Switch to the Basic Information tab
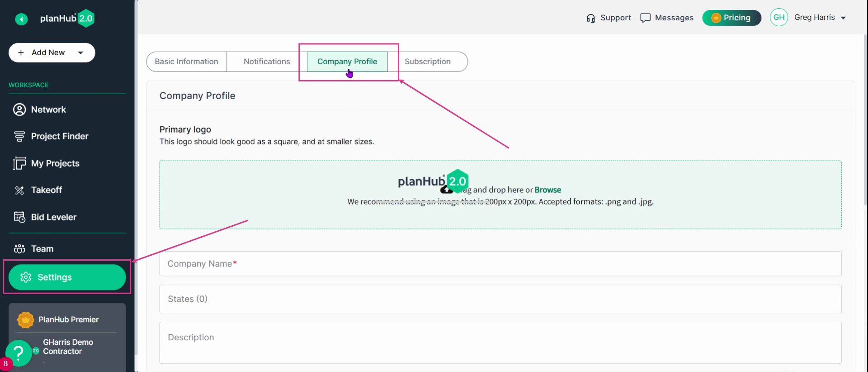 click(186, 62)
